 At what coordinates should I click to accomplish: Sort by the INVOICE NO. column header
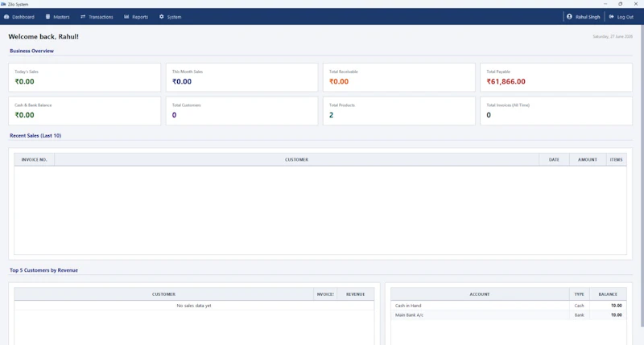tap(34, 159)
